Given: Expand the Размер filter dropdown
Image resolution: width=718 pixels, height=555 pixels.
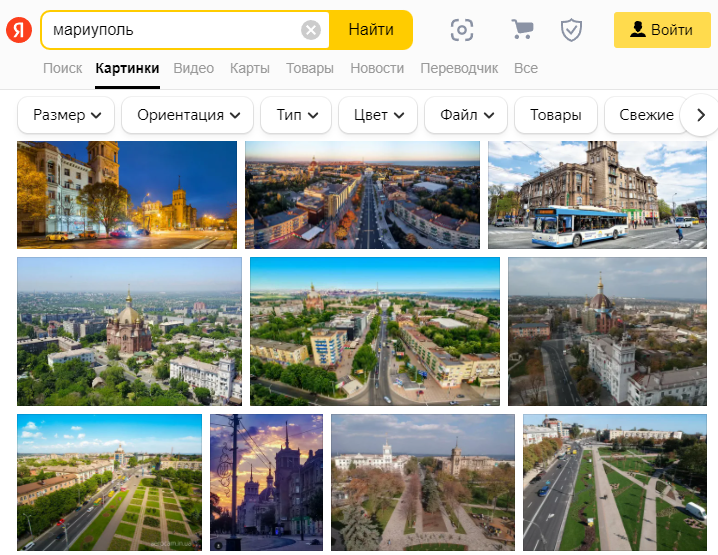Looking at the screenshot, I should tap(67, 115).
